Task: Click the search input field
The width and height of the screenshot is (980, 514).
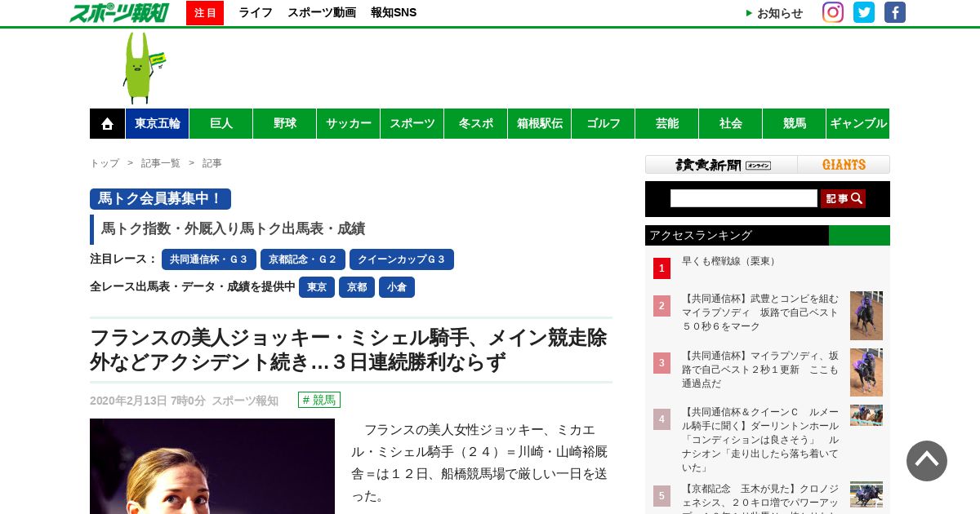Action: (x=744, y=198)
